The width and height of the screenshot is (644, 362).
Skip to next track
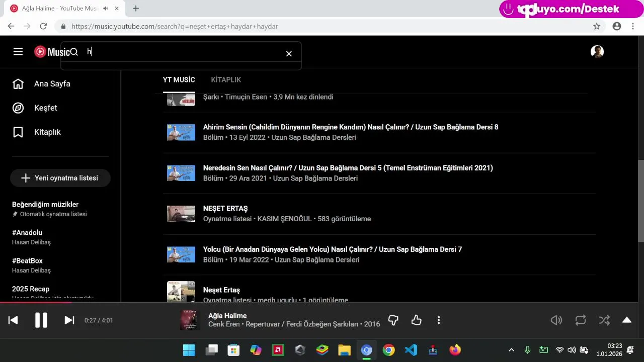[x=69, y=320]
